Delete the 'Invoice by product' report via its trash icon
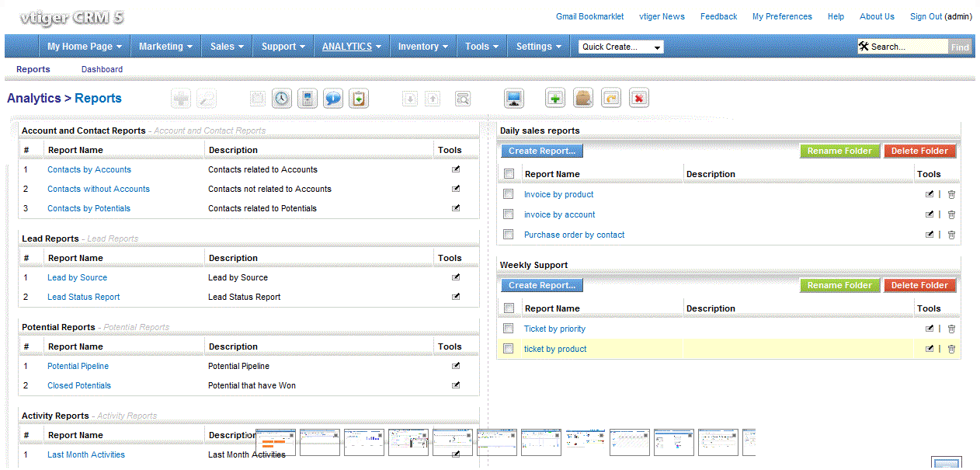This screenshot has width=980, height=470. pos(951,195)
